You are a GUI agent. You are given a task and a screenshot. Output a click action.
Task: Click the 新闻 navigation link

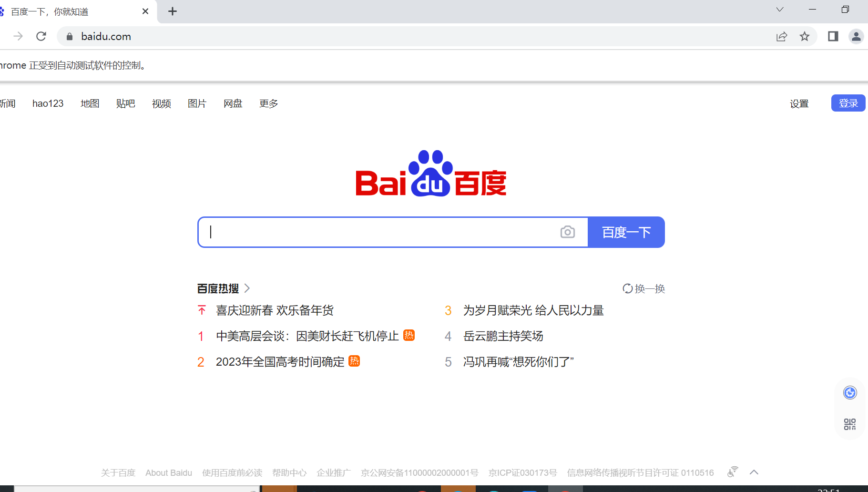pyautogui.click(x=8, y=103)
